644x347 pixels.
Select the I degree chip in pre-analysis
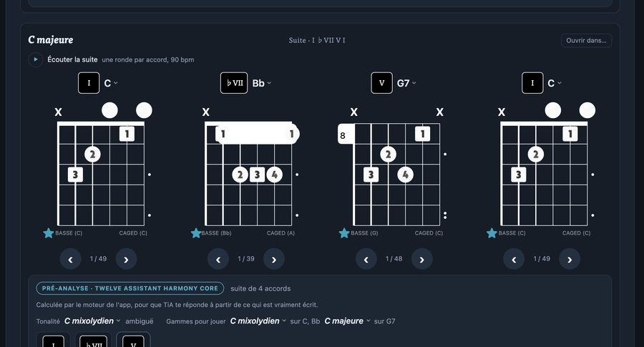(x=54, y=341)
